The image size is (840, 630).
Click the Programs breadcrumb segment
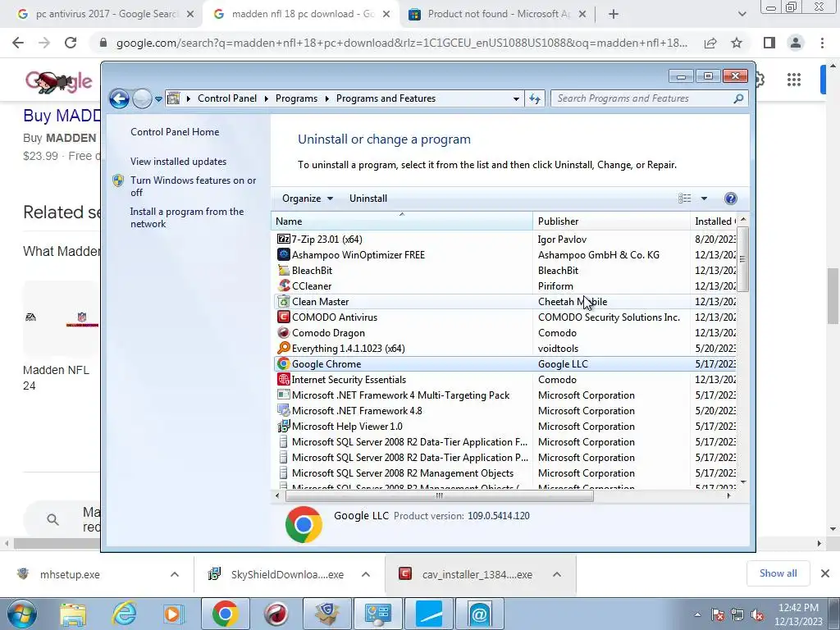coord(296,98)
